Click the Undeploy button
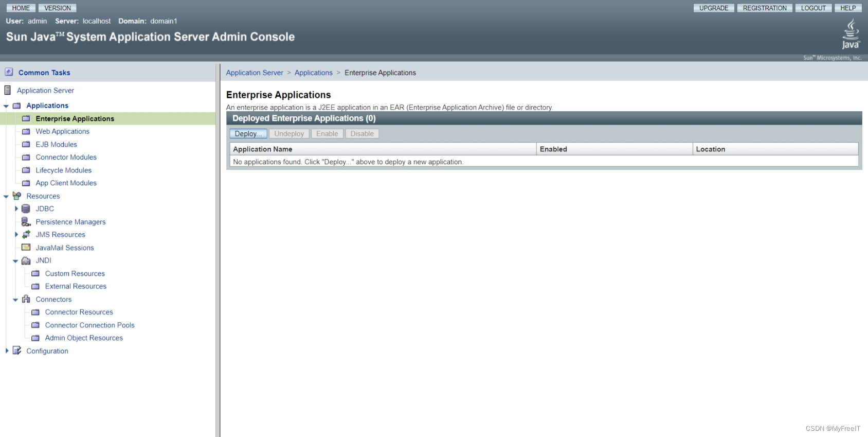Image resolution: width=868 pixels, height=437 pixels. (x=289, y=134)
